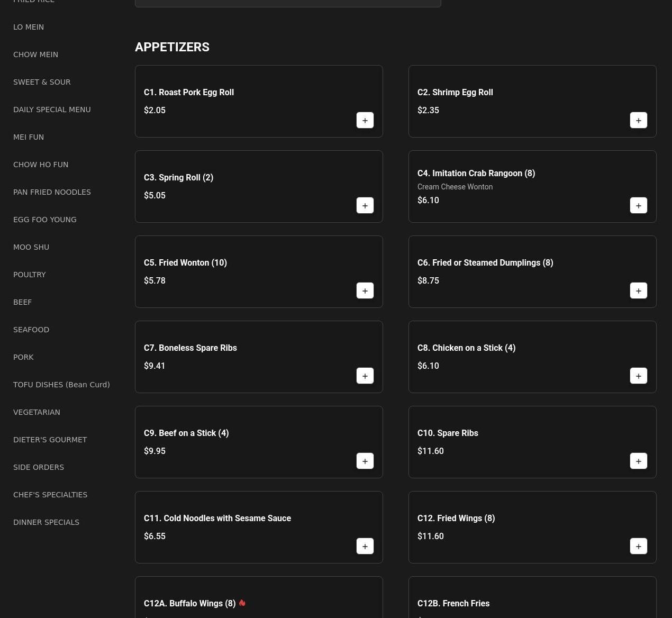Open C10. Spare Ribs item name
Screen dimensions: 672x618
(x=448, y=433)
